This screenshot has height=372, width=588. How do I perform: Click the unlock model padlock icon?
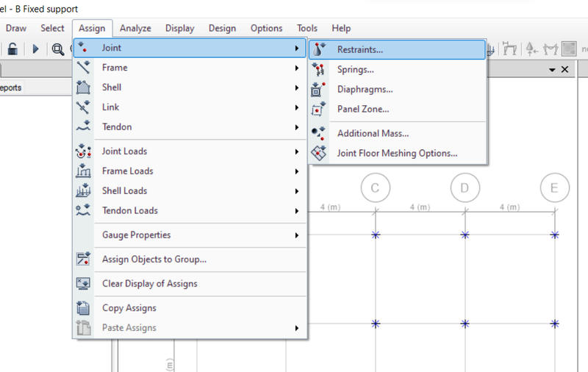click(x=12, y=49)
